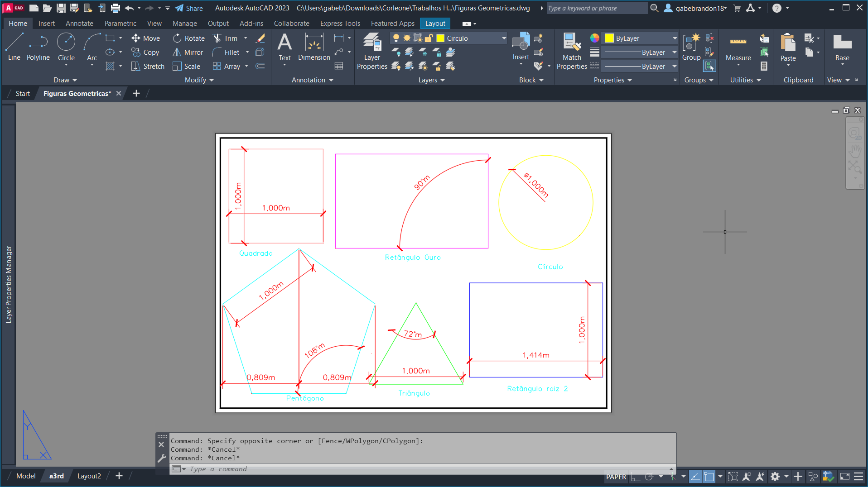Viewport: 868px width, 487px height.
Task: Click the PAPER button on the status bar
Action: 616,477
